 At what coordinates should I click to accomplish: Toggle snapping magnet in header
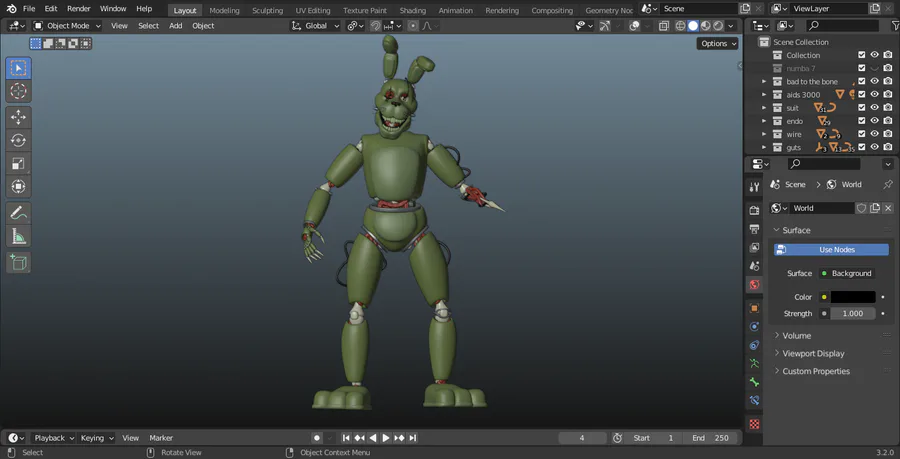tap(375, 26)
